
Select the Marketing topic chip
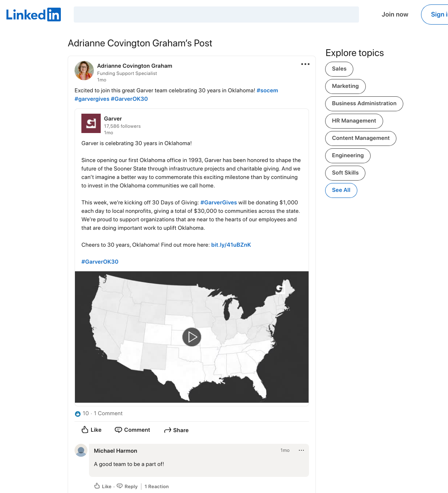pos(345,86)
